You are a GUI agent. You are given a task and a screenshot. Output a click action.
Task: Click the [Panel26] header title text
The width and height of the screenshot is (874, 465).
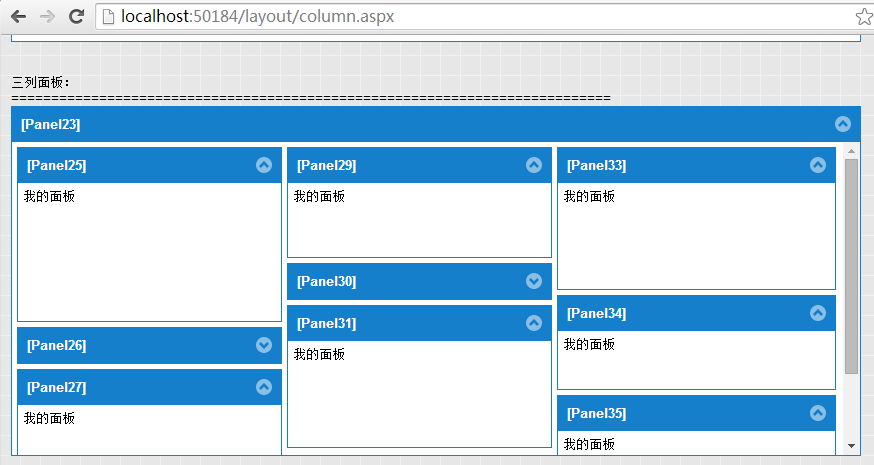56,345
